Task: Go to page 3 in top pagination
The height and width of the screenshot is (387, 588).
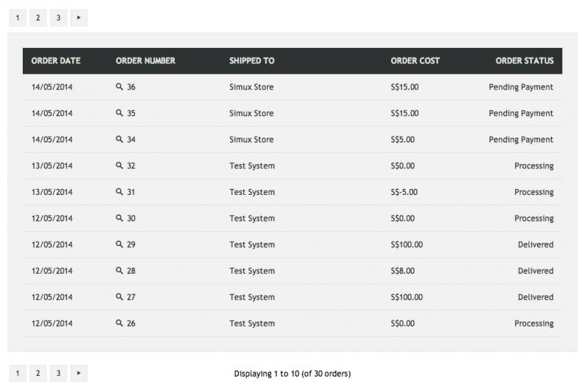Action: pyautogui.click(x=59, y=18)
